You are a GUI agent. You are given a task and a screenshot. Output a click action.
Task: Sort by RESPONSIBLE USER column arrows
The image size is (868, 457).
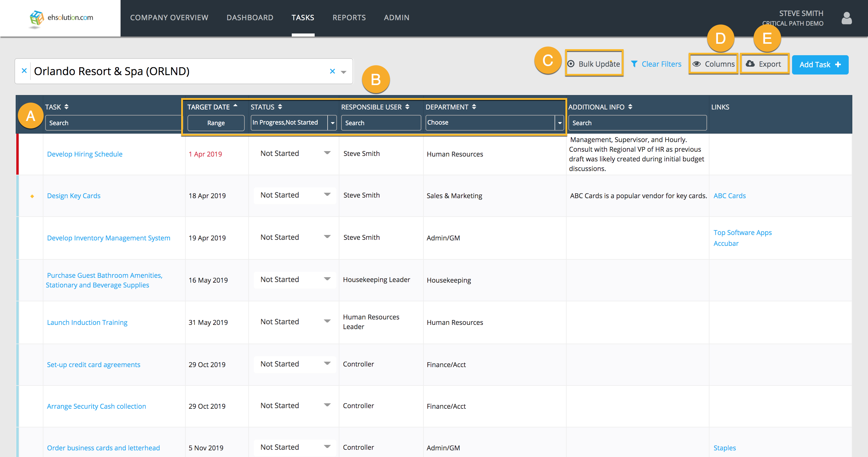pyautogui.click(x=407, y=106)
